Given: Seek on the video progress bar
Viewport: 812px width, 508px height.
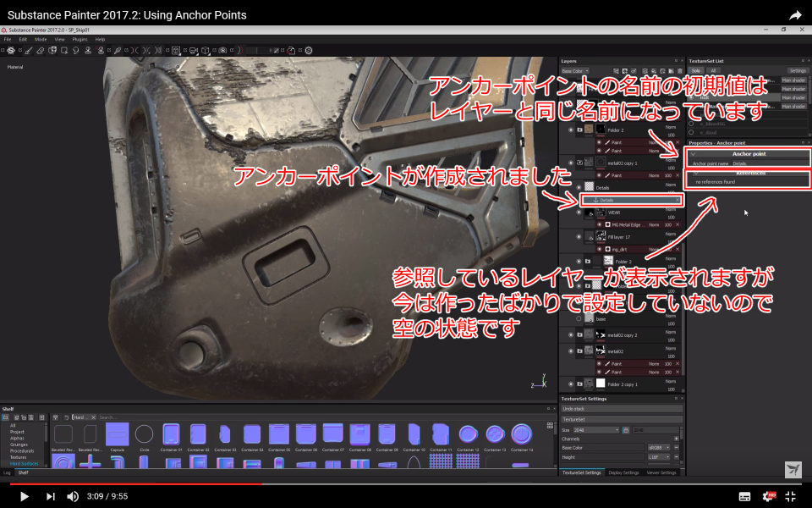Looking at the screenshot, I should [x=406, y=484].
